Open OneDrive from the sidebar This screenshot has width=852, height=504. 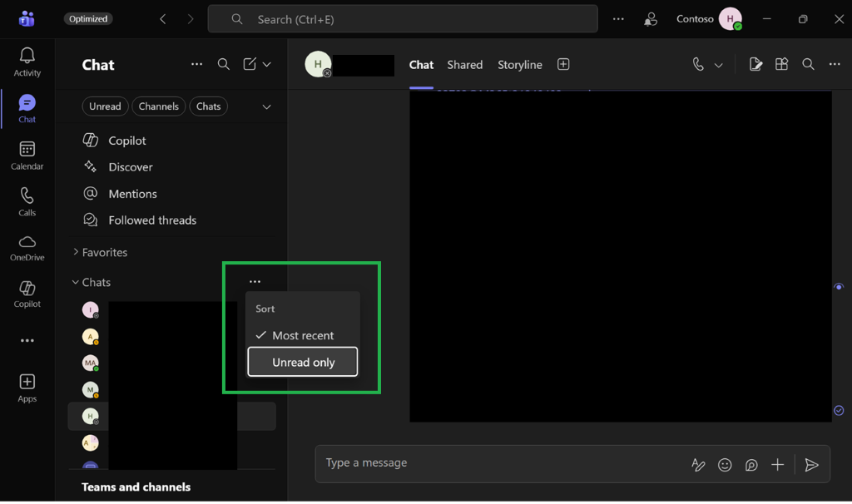coord(27,248)
